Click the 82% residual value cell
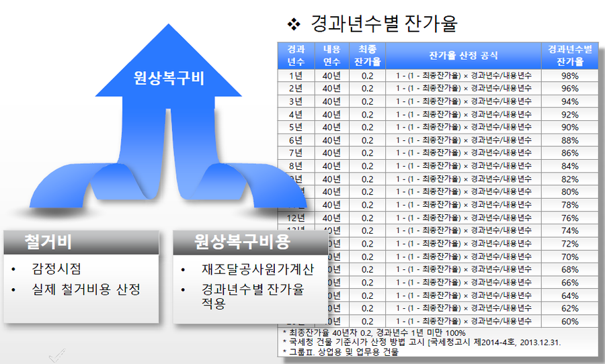 [x=570, y=179]
